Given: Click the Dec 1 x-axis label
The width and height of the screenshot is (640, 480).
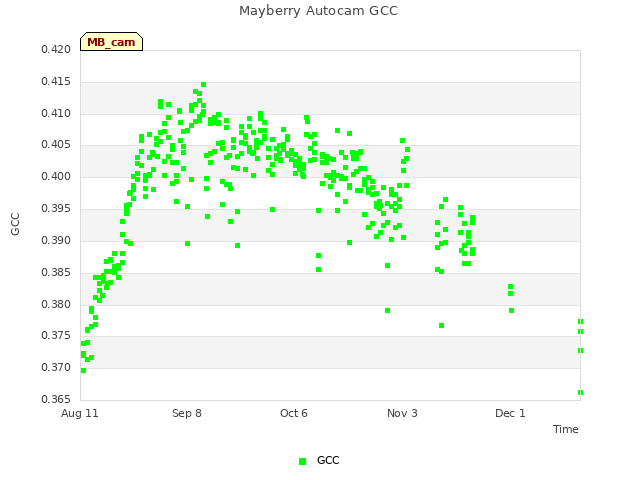Looking at the screenshot, I should click(x=510, y=413).
